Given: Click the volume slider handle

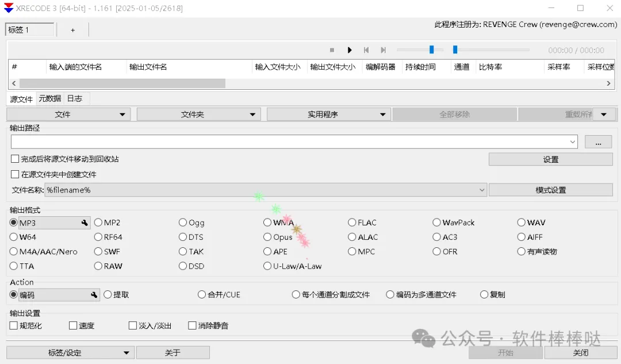Looking at the screenshot, I should click(x=431, y=49).
